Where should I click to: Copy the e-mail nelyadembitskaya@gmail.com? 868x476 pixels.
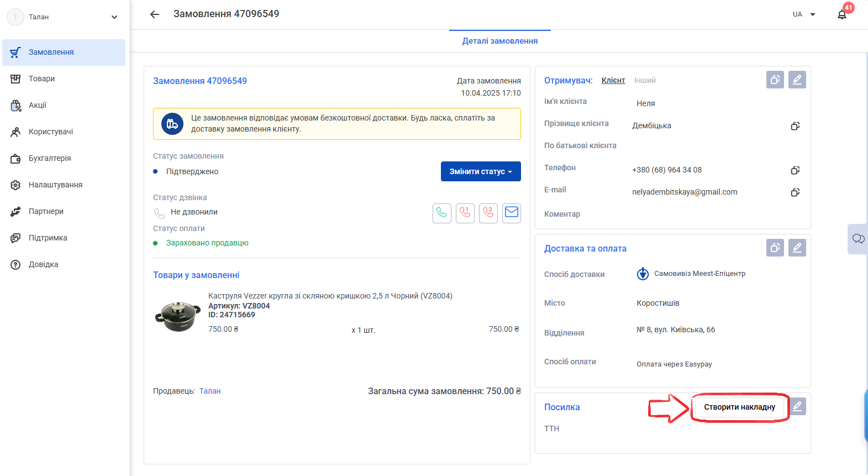tap(795, 192)
